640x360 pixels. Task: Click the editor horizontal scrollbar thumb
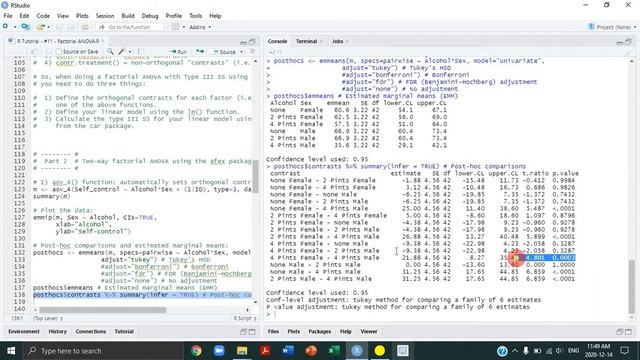103,310
